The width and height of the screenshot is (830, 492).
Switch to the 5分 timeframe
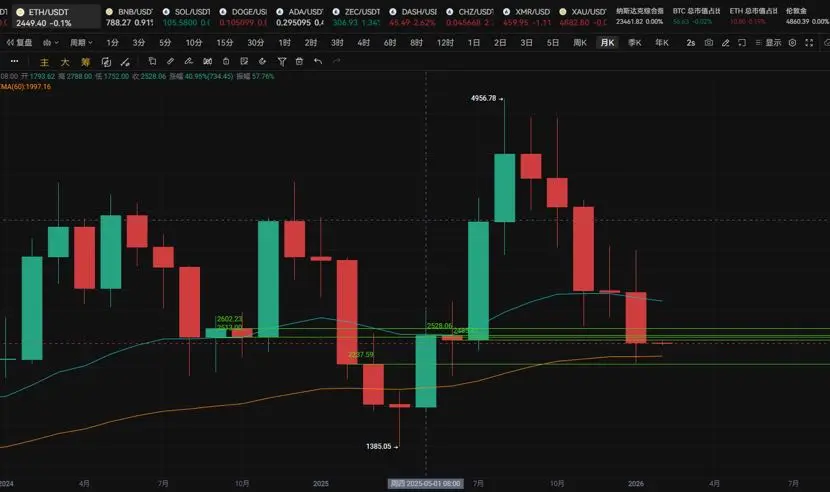click(165, 42)
